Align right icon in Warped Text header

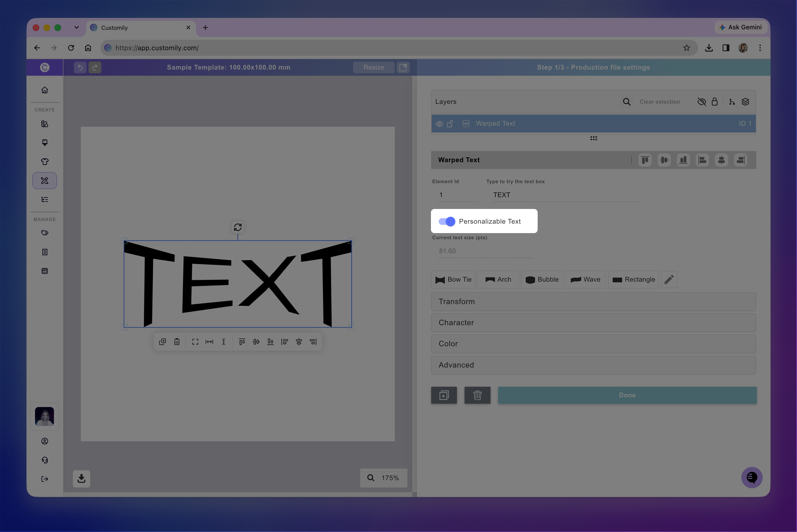point(740,160)
